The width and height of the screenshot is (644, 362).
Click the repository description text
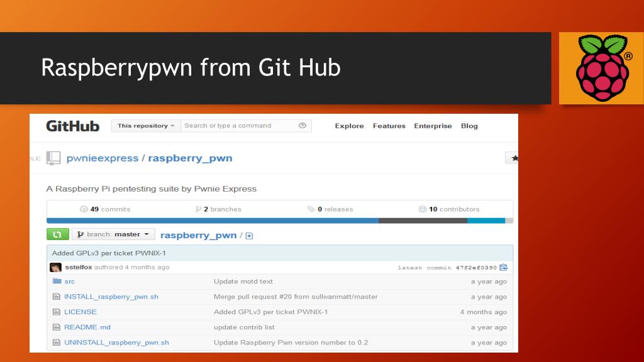pos(151,189)
